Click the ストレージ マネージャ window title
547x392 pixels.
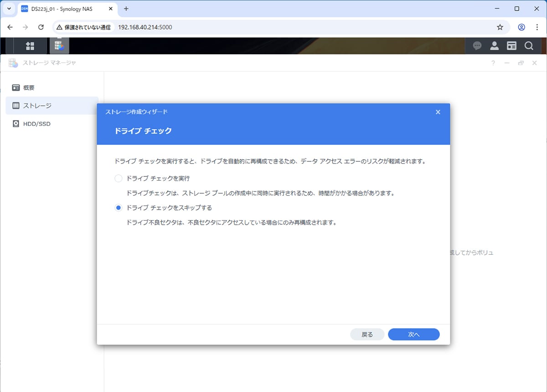(x=50, y=63)
